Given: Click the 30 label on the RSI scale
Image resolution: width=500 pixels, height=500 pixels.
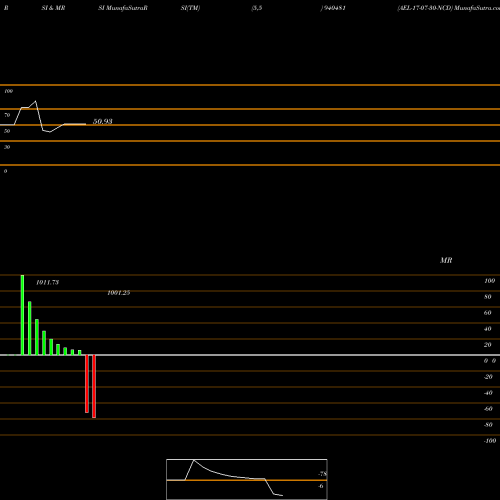Looking at the screenshot, I should coord(7,147).
